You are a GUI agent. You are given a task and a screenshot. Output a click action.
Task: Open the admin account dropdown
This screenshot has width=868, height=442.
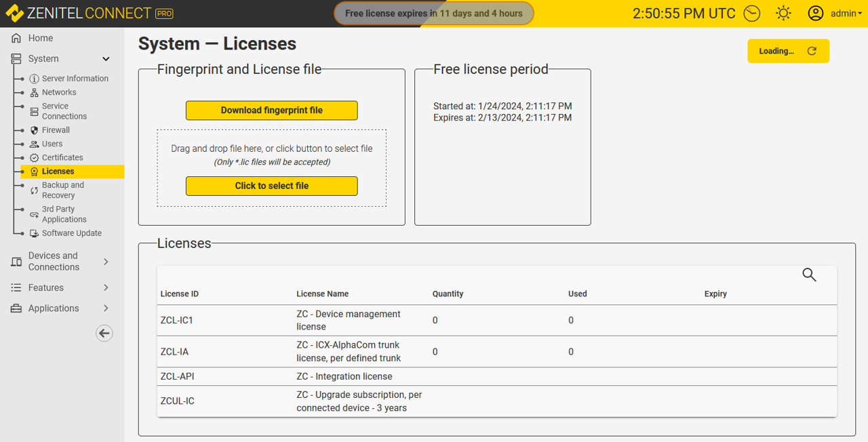click(846, 14)
